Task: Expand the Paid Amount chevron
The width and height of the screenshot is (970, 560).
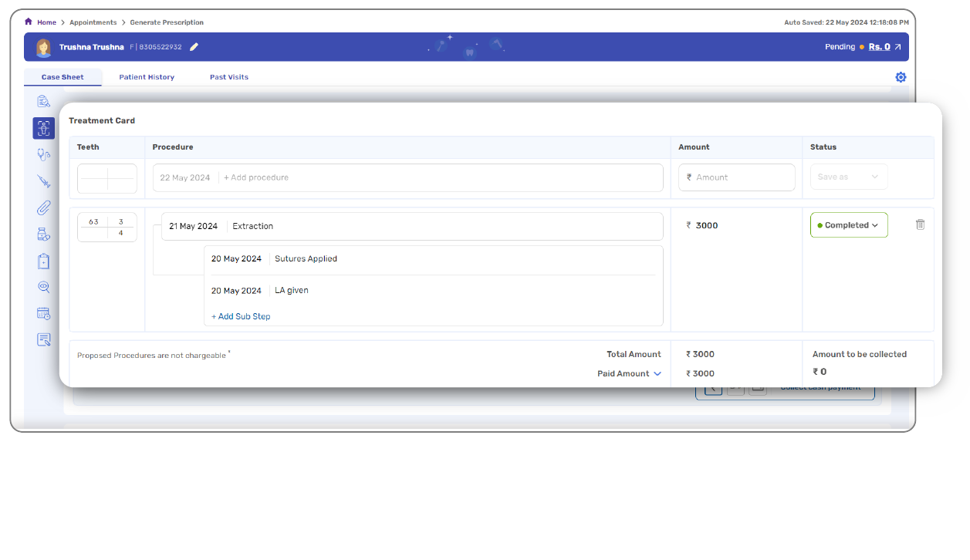Action: coord(657,373)
